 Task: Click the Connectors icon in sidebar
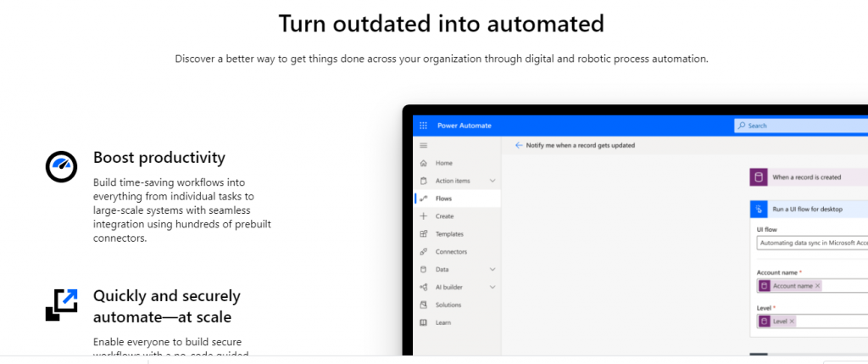(424, 251)
